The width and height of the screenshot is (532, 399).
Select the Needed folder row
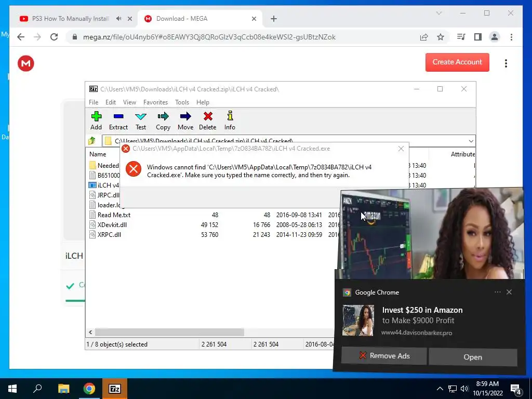[104, 166]
